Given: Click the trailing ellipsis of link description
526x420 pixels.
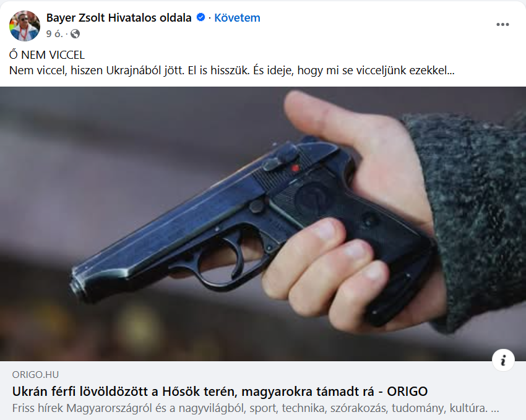Looking at the screenshot, I should tap(495, 408).
